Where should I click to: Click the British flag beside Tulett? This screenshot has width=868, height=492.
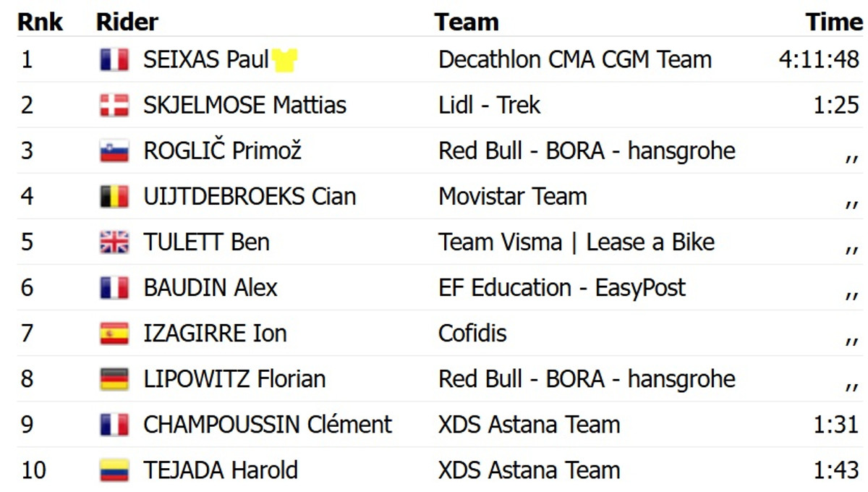pos(114,242)
